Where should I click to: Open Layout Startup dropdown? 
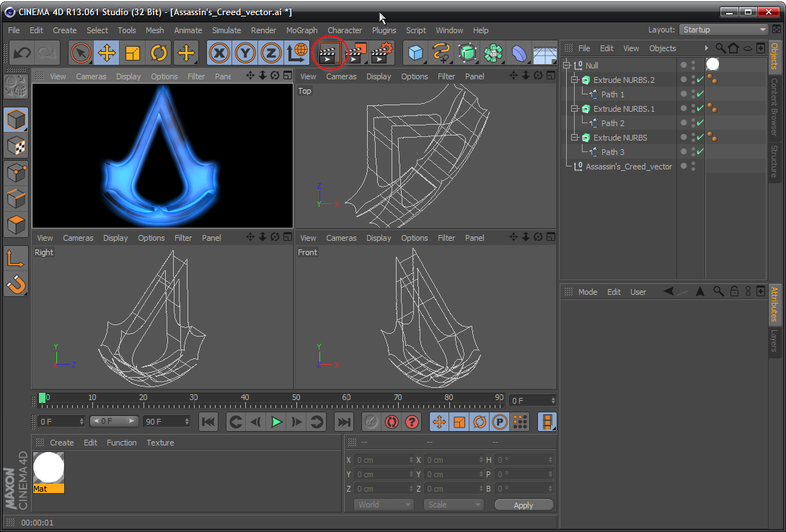point(724,30)
